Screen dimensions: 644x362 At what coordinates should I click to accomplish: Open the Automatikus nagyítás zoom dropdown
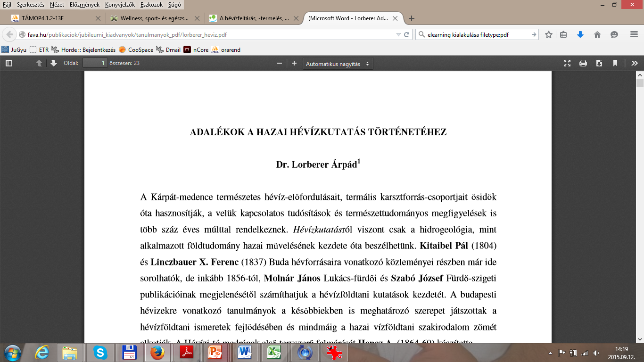(338, 64)
